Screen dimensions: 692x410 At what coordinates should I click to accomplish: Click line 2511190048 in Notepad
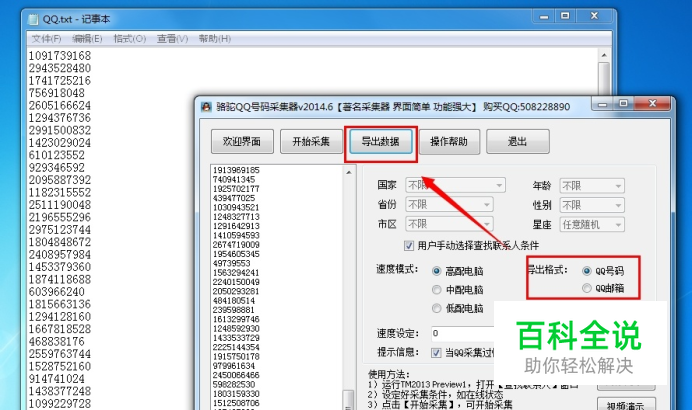[60, 205]
